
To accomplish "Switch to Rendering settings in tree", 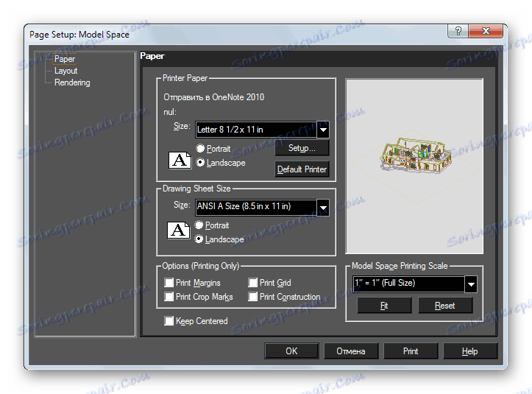I will 72,82.
